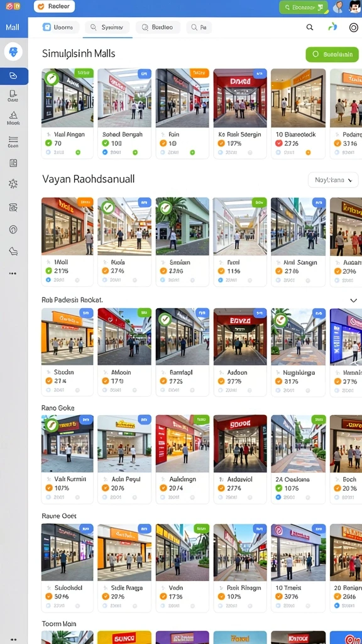Image resolution: width=362 pixels, height=644 pixels.
Task: Click the Toorm Moin section heading
Action: [x=58, y=625]
